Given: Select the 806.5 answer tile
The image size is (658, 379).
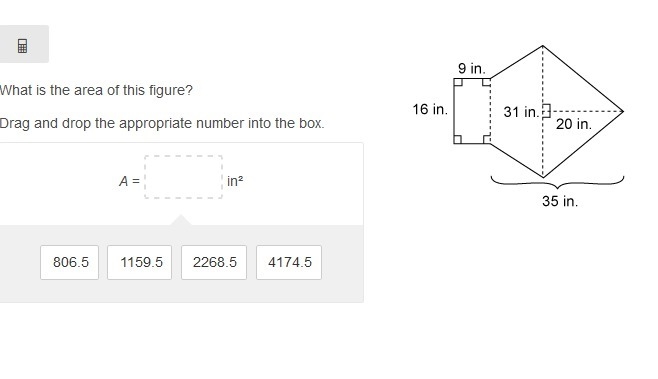Looking at the screenshot, I should 70,262.
